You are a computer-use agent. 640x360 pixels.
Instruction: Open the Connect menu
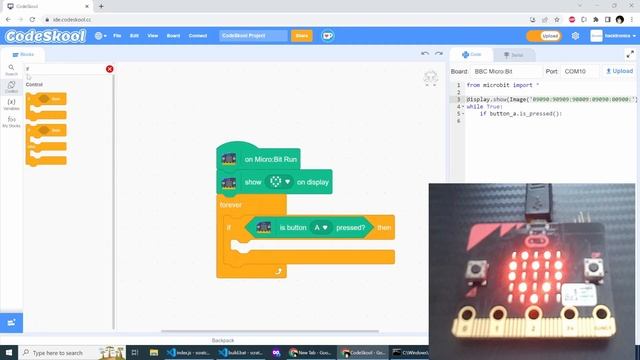click(x=198, y=36)
